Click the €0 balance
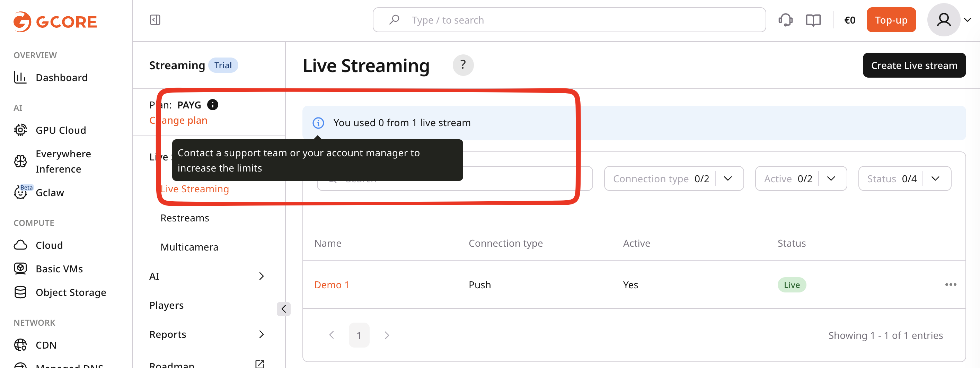This screenshot has height=368, width=980. (849, 20)
